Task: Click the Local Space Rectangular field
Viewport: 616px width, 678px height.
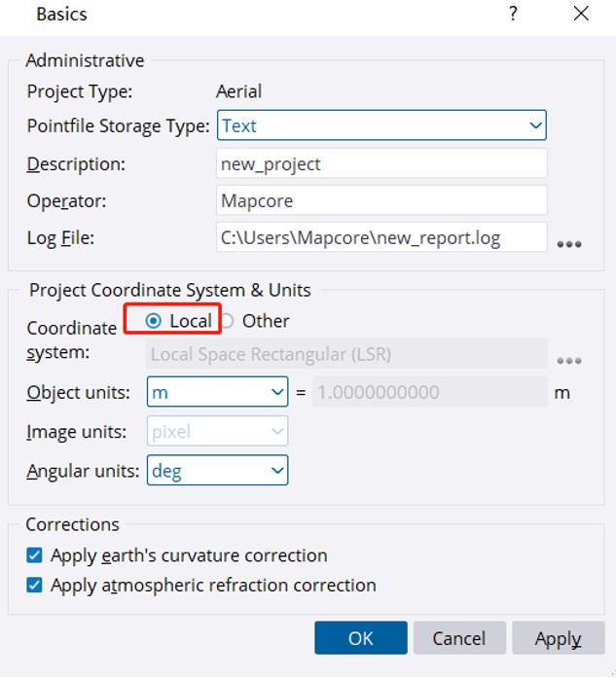Action: [345, 355]
